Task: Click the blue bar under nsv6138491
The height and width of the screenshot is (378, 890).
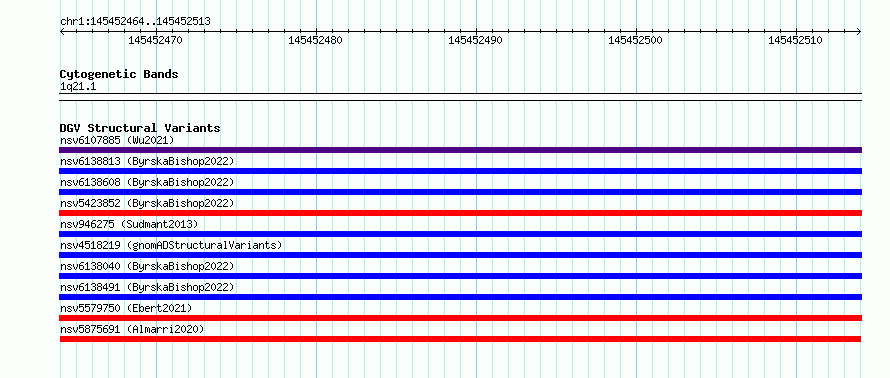Action: (x=460, y=297)
